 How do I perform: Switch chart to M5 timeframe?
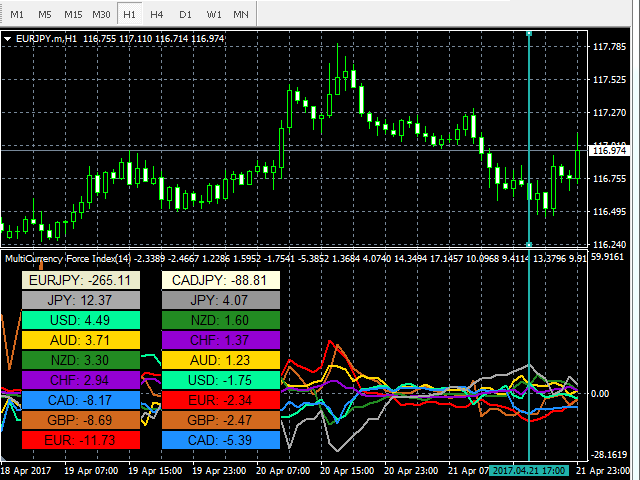click(45, 14)
